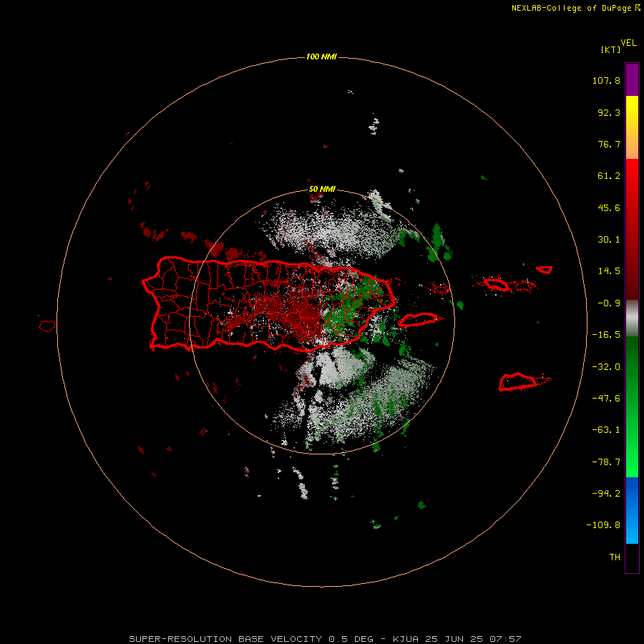Click the TH legend label
The image size is (644, 644).
click(x=615, y=557)
